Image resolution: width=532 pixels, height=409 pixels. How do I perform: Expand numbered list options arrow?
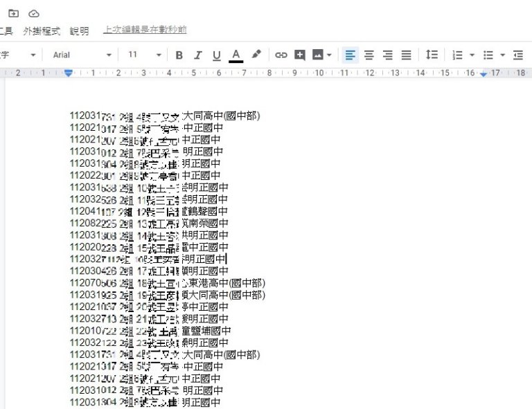click(472, 55)
